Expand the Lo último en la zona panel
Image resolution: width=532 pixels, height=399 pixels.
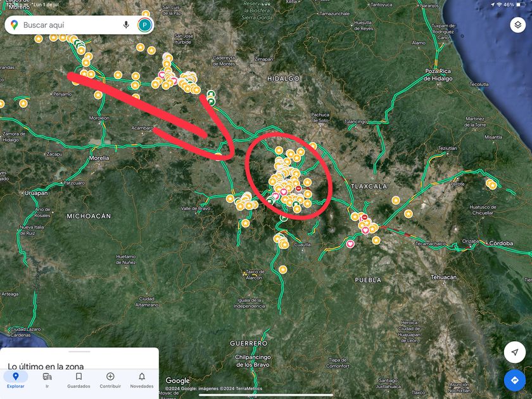click(46, 365)
